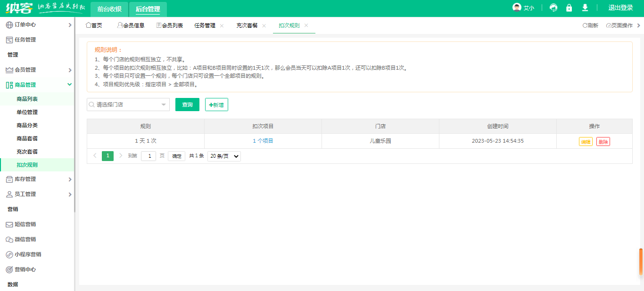This screenshot has width=644, height=291.
Task: Click the download icon in header
Action: pyautogui.click(x=585, y=8)
